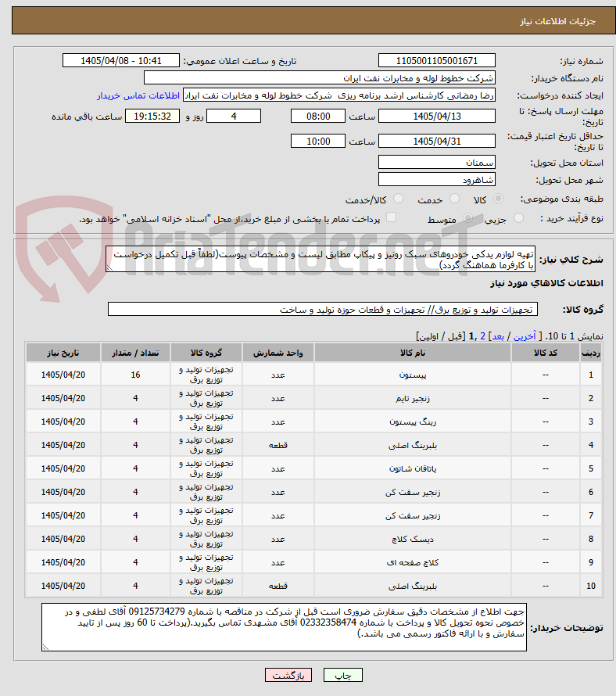Click the شماره نیاز number field
The height and width of the screenshot is (696, 616).
click(437, 61)
